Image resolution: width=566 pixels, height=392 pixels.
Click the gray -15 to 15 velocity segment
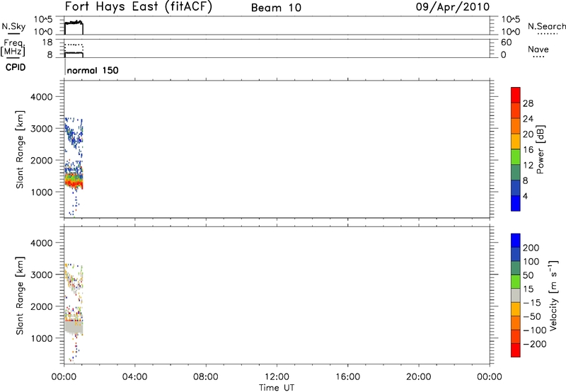click(x=516, y=295)
